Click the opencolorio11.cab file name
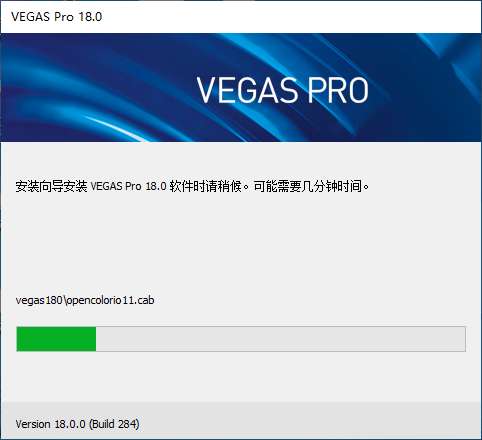Viewport: 482px width, 440px height. pos(110,300)
